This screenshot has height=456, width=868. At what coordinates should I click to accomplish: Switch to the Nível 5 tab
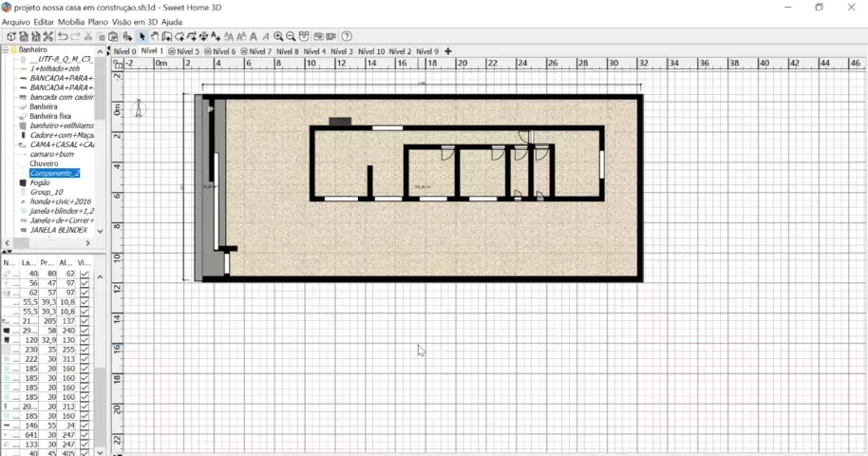click(185, 51)
